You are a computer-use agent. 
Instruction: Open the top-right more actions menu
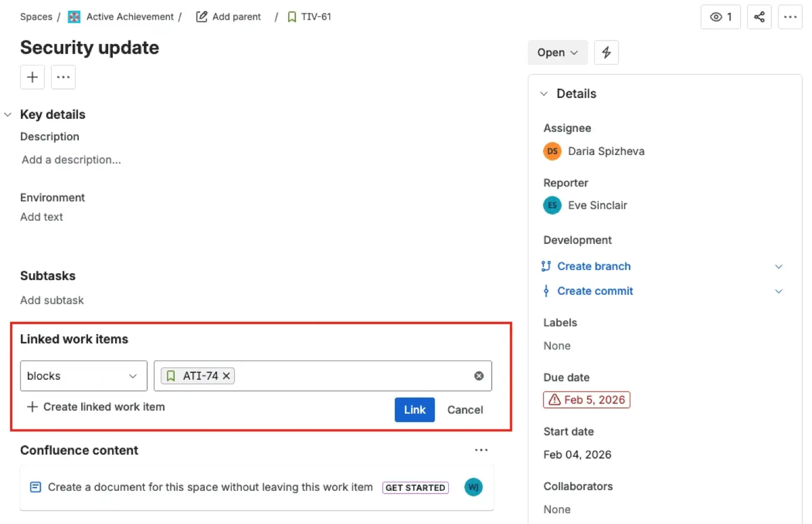(x=790, y=17)
